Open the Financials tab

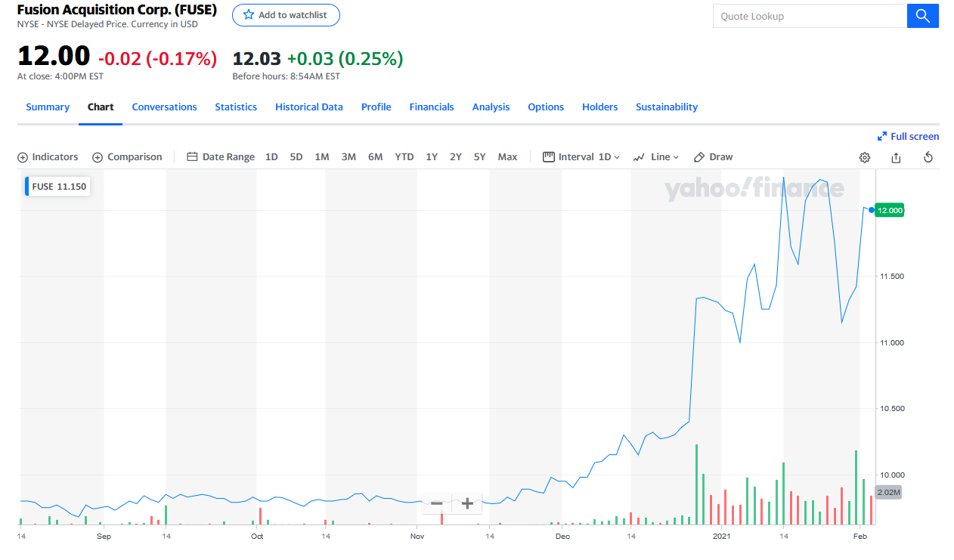tap(432, 107)
